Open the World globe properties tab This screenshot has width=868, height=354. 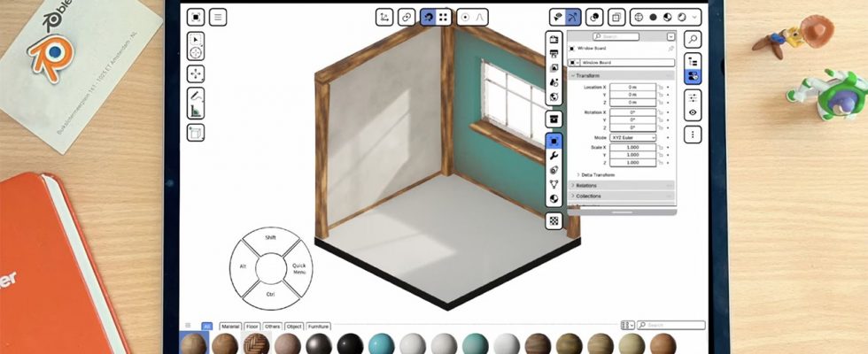click(554, 96)
